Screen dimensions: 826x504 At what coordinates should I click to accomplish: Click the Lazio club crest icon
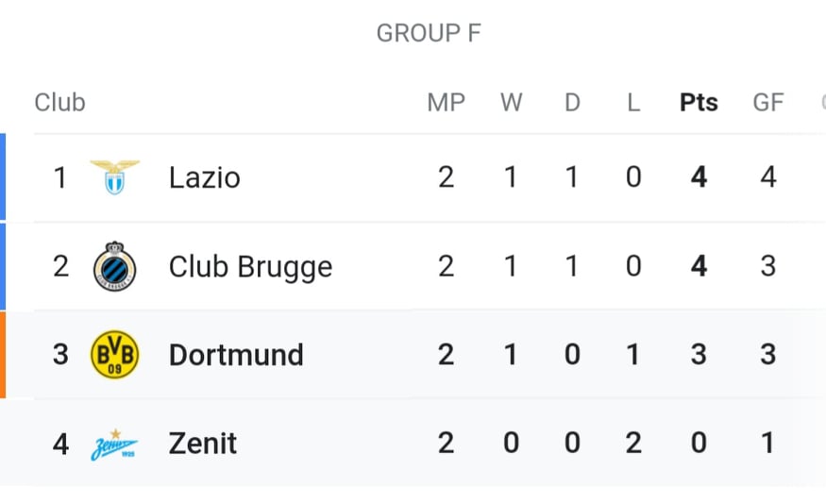[x=115, y=176]
